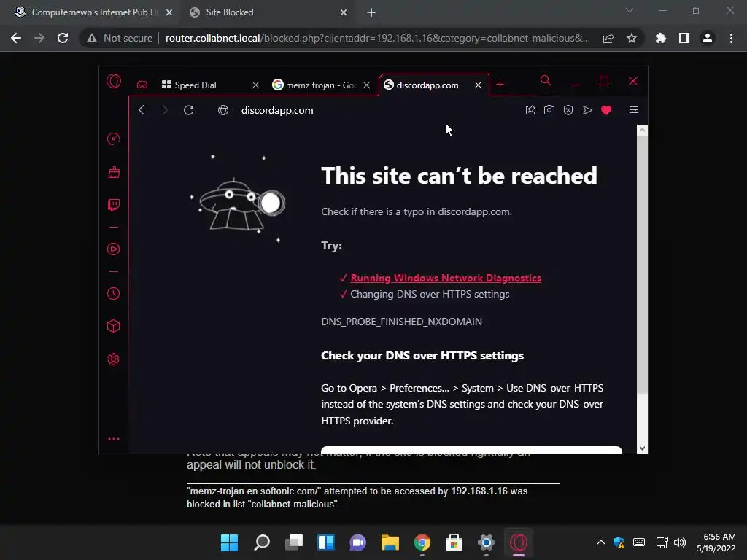Image resolution: width=747 pixels, height=560 pixels.
Task: Open File Explorer from the taskbar
Action: click(390, 542)
